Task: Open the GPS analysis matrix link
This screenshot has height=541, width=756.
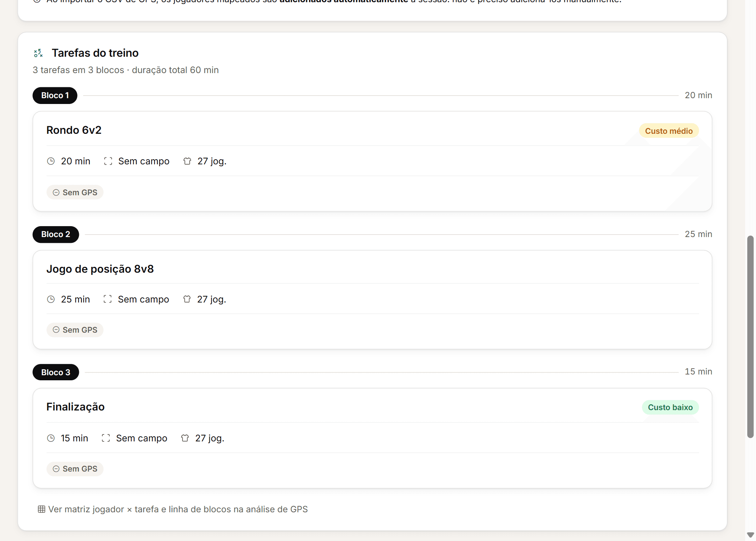Action: (173, 509)
